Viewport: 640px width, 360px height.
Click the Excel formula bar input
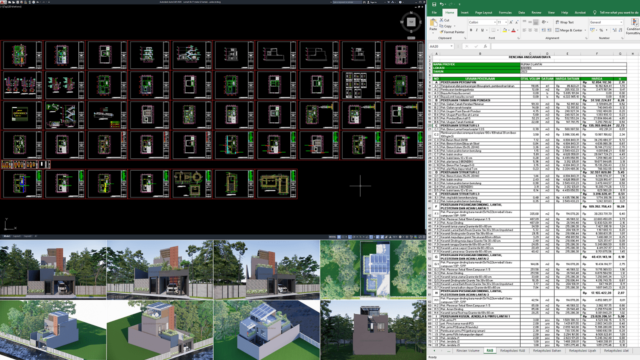pyautogui.click(x=565, y=47)
